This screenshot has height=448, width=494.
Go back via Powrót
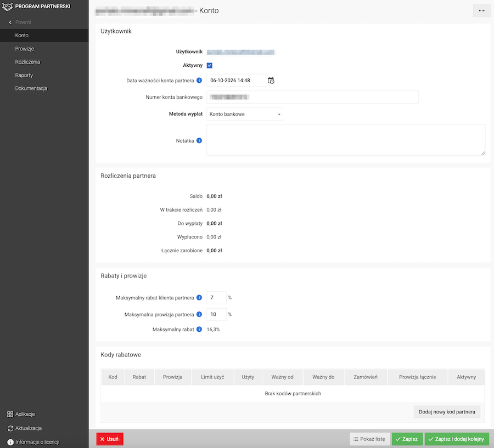pos(23,22)
